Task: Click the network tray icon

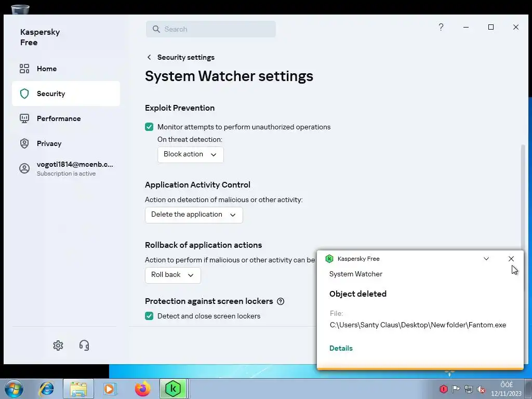Action: pos(469,389)
